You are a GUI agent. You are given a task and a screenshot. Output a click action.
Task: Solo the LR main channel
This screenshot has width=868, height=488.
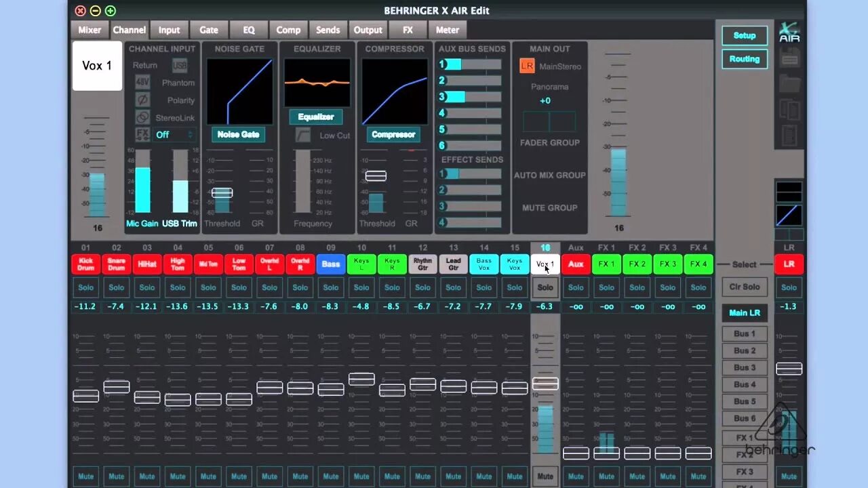tap(789, 287)
